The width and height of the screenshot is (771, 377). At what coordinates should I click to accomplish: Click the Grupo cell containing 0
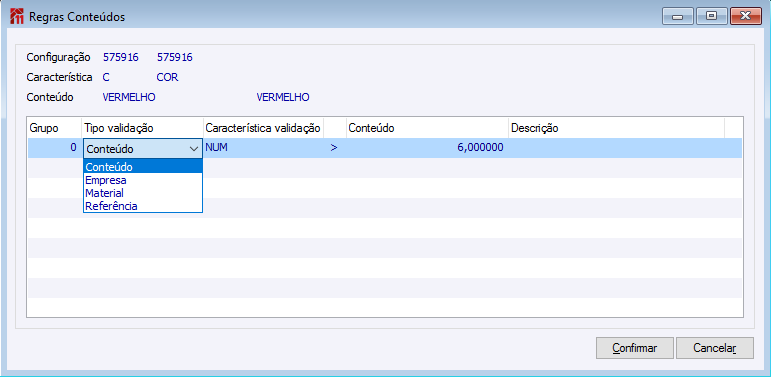tap(54, 147)
